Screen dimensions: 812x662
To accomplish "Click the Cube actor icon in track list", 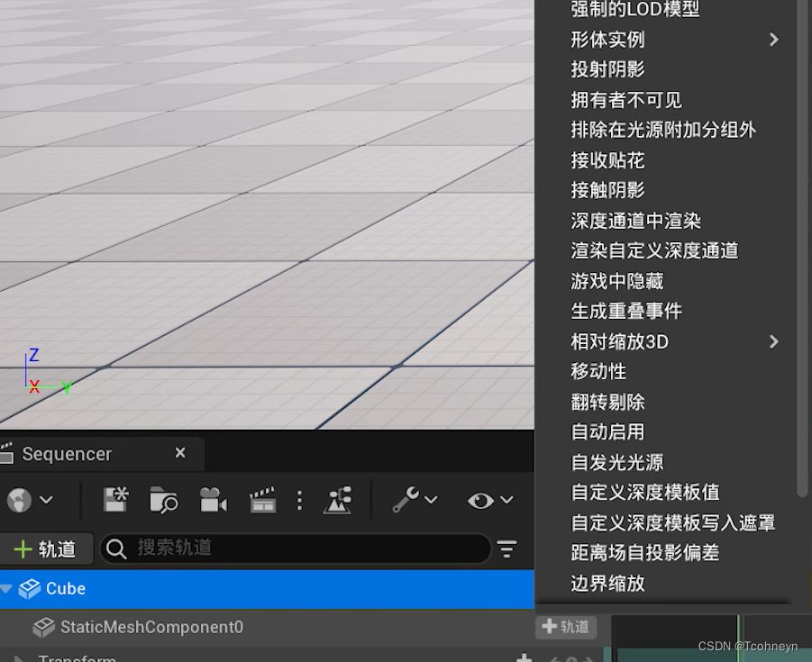I will [30, 589].
